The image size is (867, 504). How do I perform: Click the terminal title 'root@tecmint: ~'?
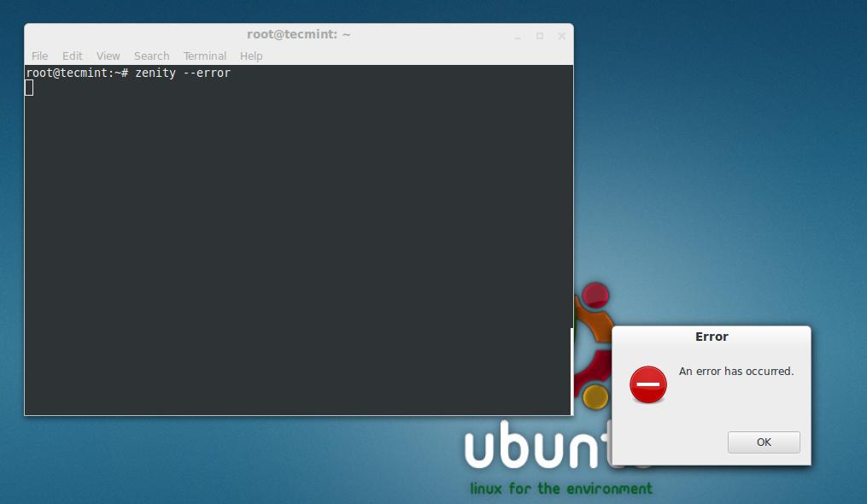point(299,34)
